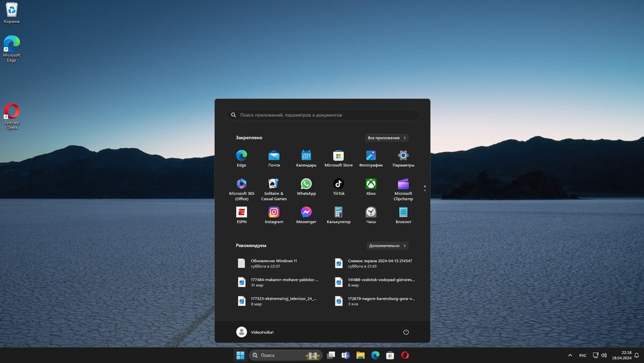Viewport: 644px width, 363px height.
Task: Open File Explorer from taskbar
Action: [361, 355]
